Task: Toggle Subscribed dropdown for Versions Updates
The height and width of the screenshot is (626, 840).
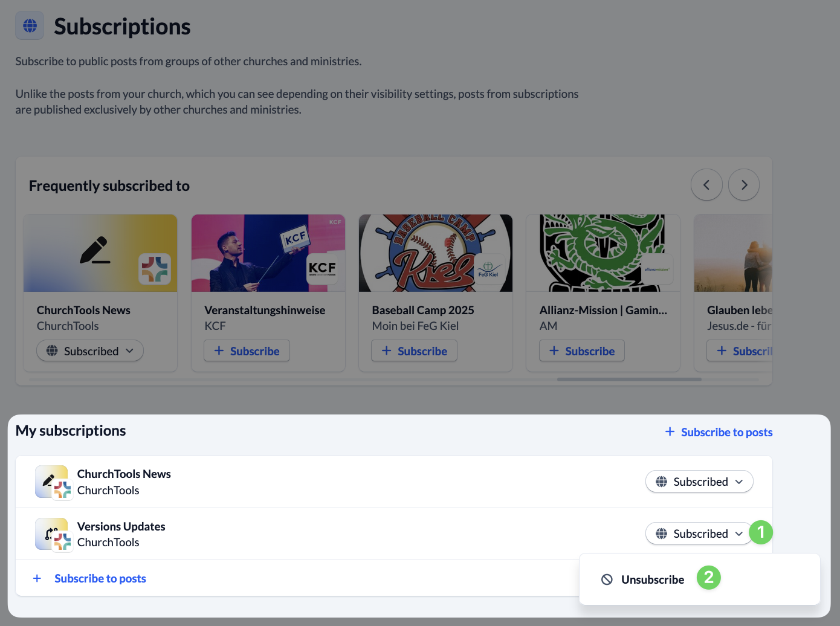Action: (x=699, y=534)
